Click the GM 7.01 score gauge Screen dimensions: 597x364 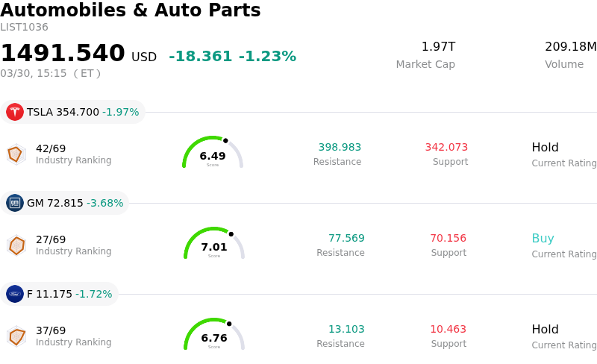point(214,245)
